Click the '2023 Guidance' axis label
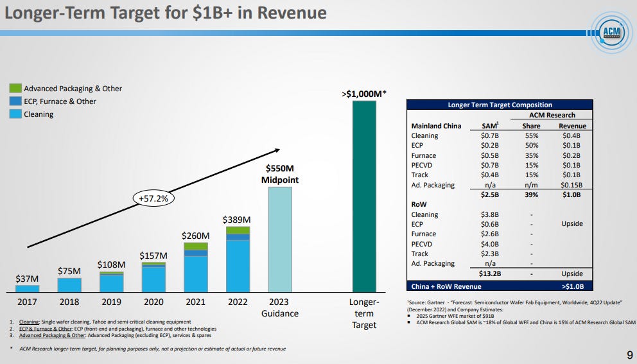Screen dimensions: 637x364 tap(279, 308)
